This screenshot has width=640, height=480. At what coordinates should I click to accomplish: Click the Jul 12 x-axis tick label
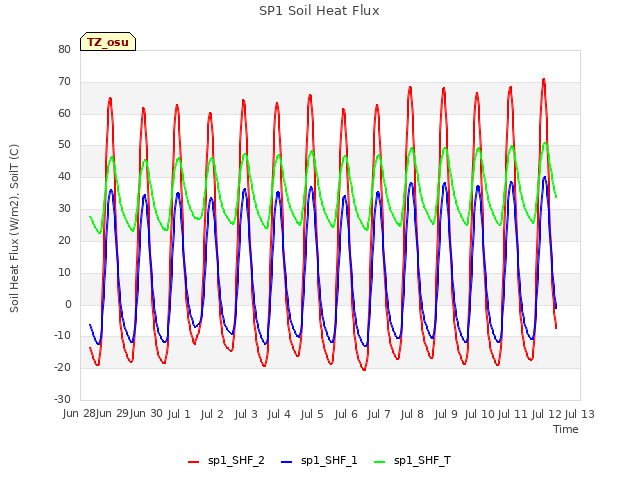pyautogui.click(x=546, y=414)
